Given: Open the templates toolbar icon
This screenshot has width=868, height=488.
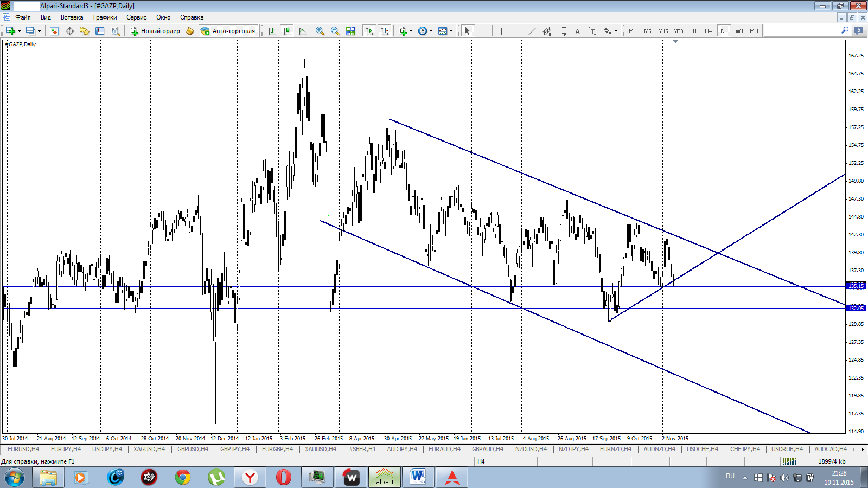Looking at the screenshot, I should tap(443, 31).
